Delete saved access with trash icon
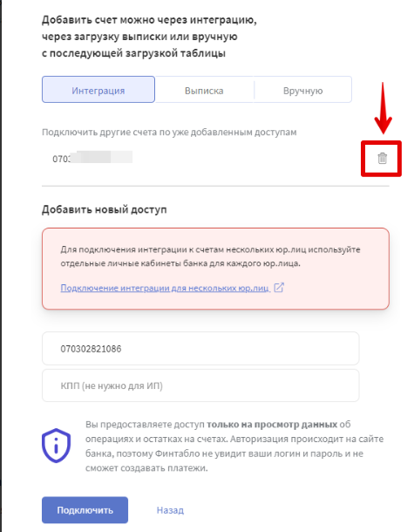Screen dimensions: 414x532 (x=382, y=159)
